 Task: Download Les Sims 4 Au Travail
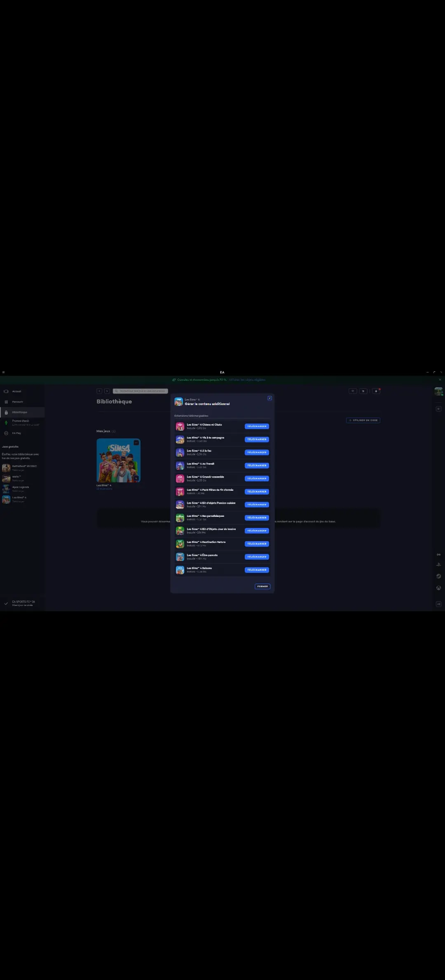tap(257, 465)
